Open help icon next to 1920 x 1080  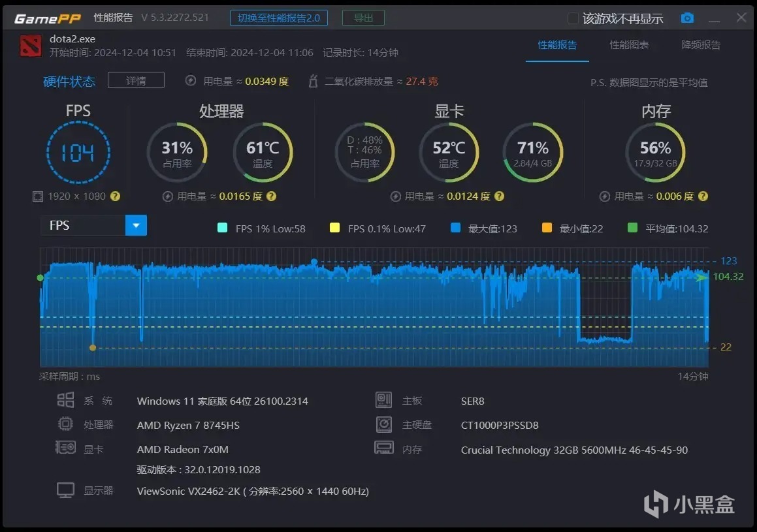[x=115, y=196]
